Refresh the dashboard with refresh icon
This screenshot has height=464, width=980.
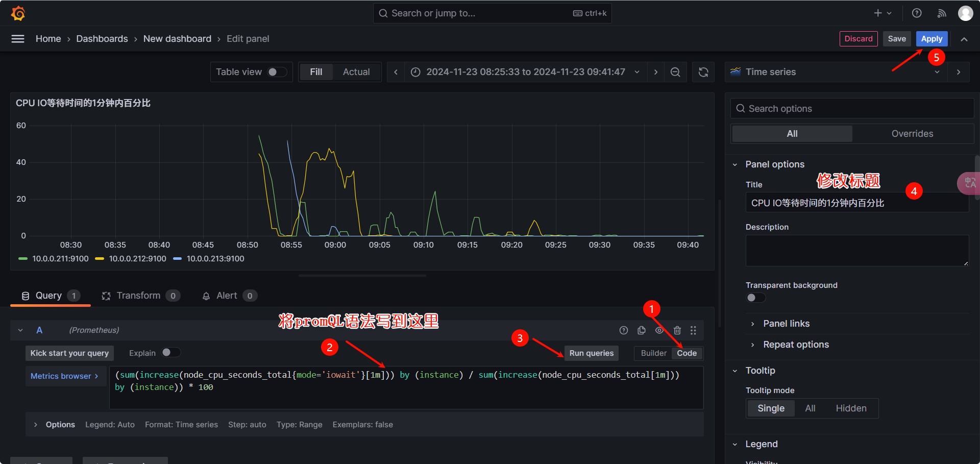pyautogui.click(x=703, y=72)
